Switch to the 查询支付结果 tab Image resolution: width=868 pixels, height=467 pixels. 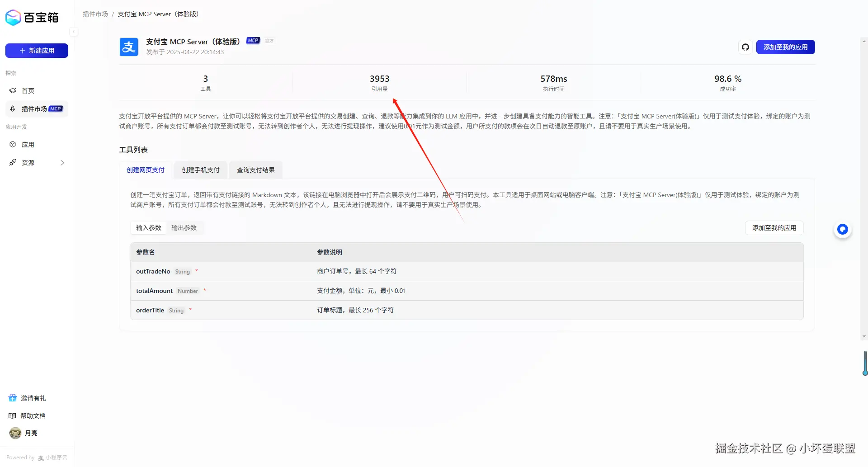(256, 170)
